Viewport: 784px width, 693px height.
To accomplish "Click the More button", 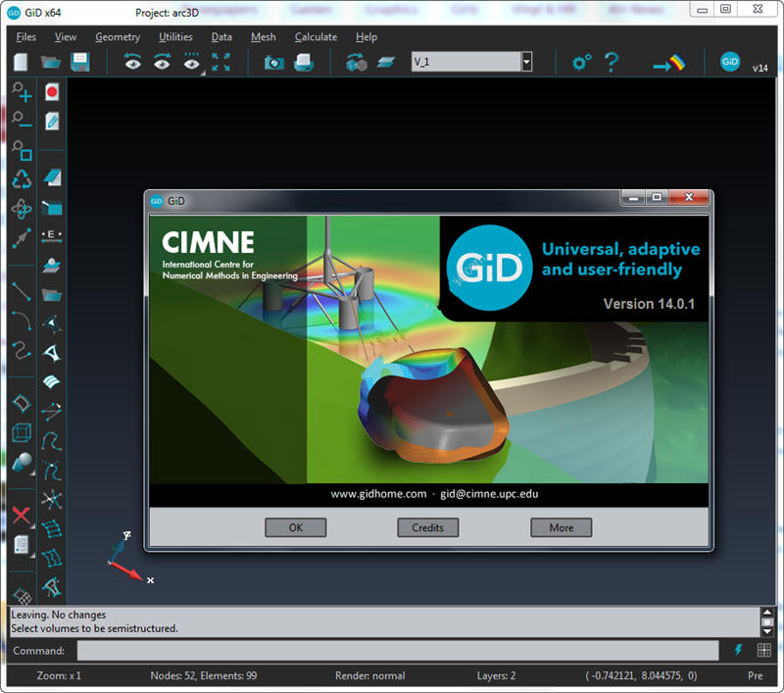I will [561, 527].
